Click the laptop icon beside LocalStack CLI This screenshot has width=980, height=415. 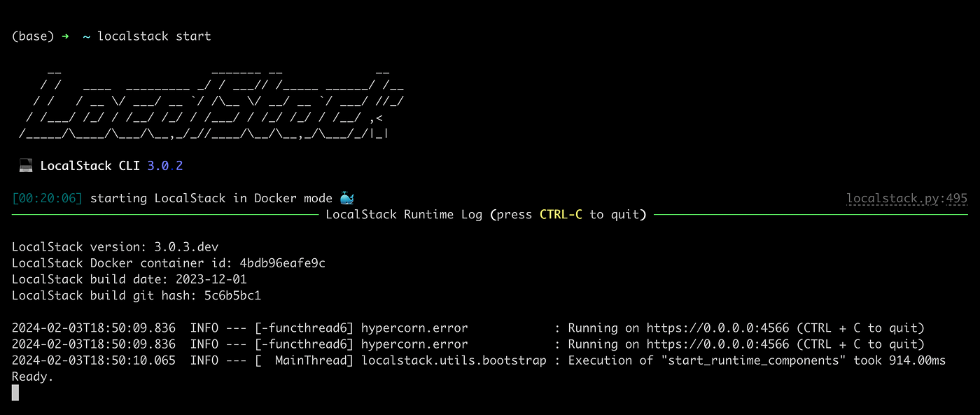point(26,166)
